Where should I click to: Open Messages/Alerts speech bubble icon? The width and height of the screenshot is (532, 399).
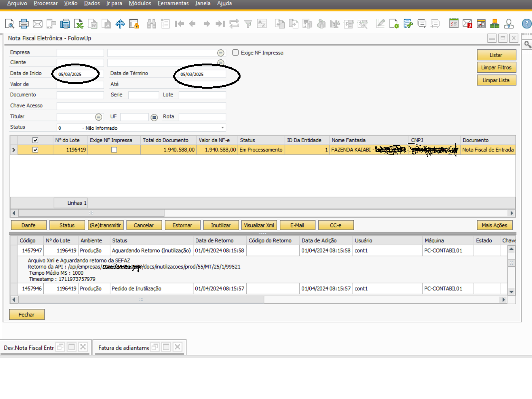pos(422,24)
